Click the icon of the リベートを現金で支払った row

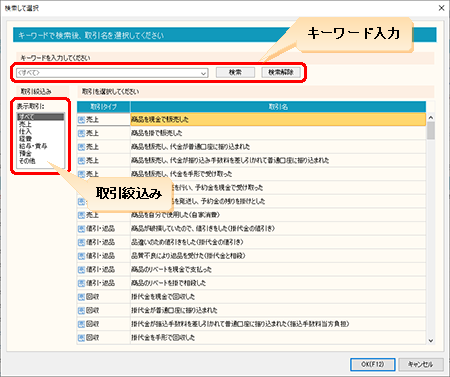pyautogui.click(x=81, y=270)
